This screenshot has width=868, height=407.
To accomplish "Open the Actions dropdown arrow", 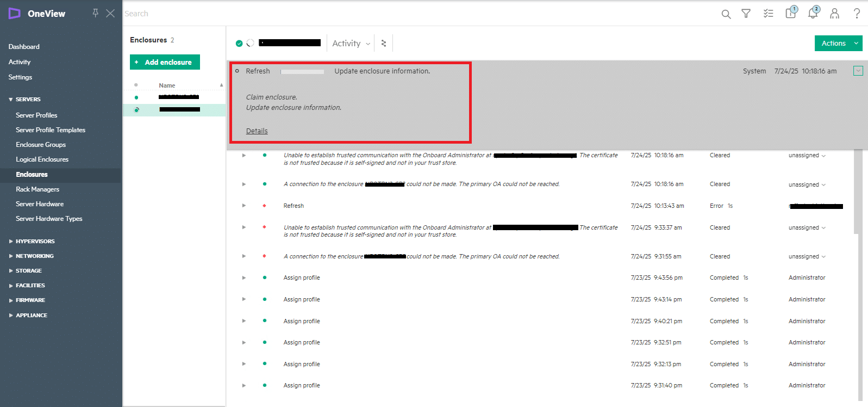I will pos(856,43).
